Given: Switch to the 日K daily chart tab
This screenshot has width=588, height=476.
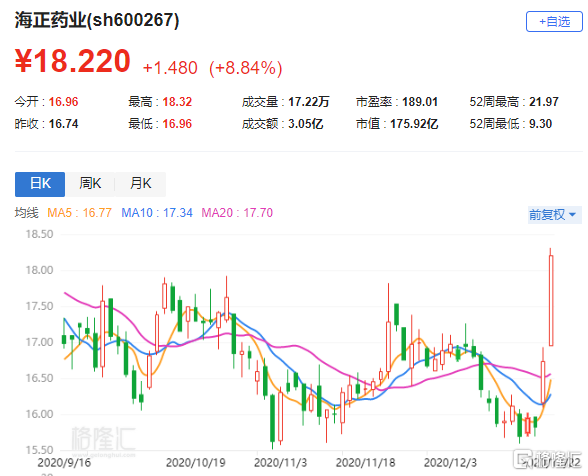Looking at the screenshot, I should tap(40, 184).
